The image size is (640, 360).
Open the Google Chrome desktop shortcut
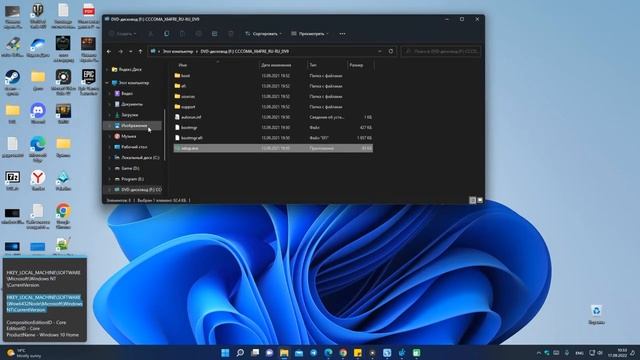click(63, 216)
